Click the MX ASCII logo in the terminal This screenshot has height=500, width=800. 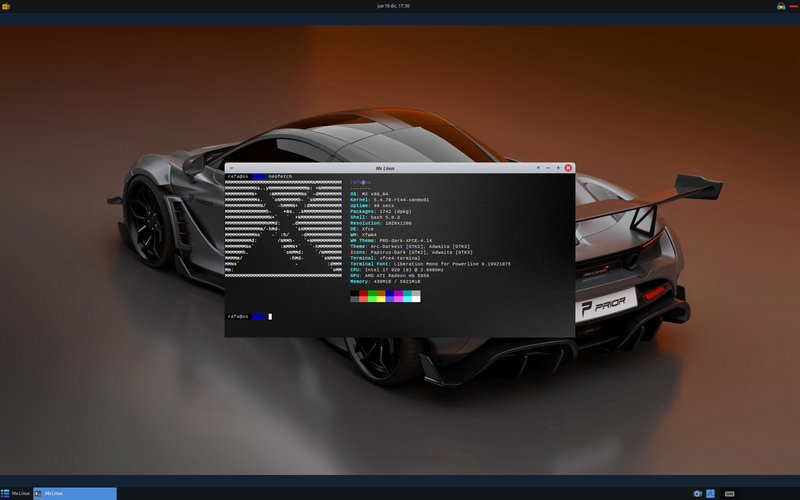pos(284,229)
